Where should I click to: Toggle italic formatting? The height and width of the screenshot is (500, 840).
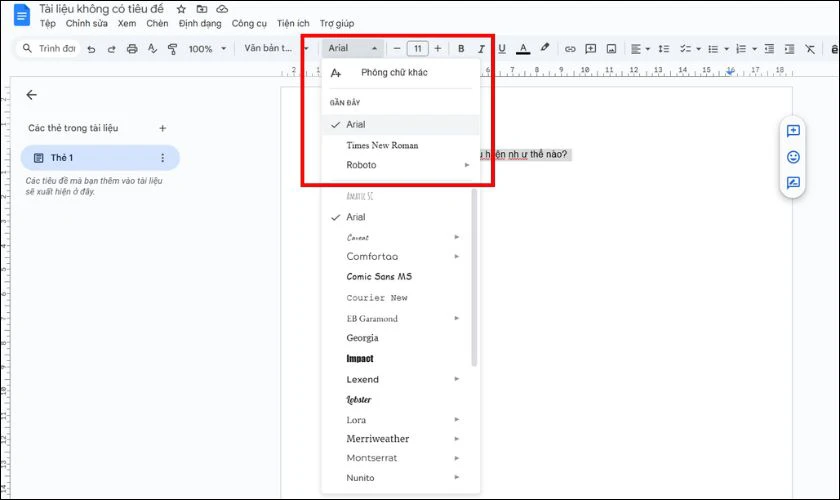pos(481,49)
